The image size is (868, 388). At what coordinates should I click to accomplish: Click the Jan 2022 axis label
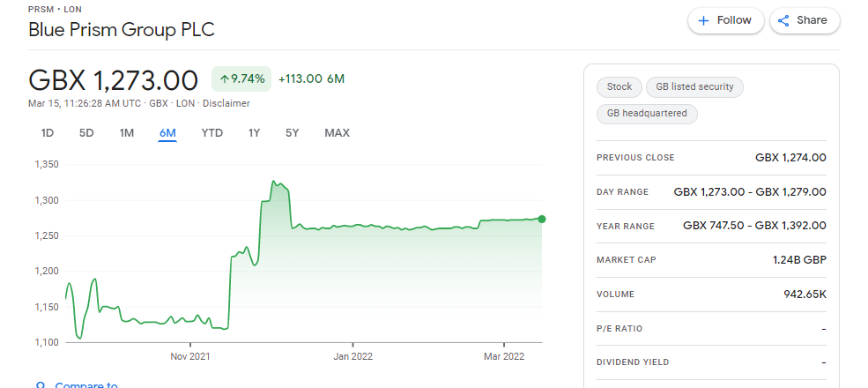[x=352, y=356]
